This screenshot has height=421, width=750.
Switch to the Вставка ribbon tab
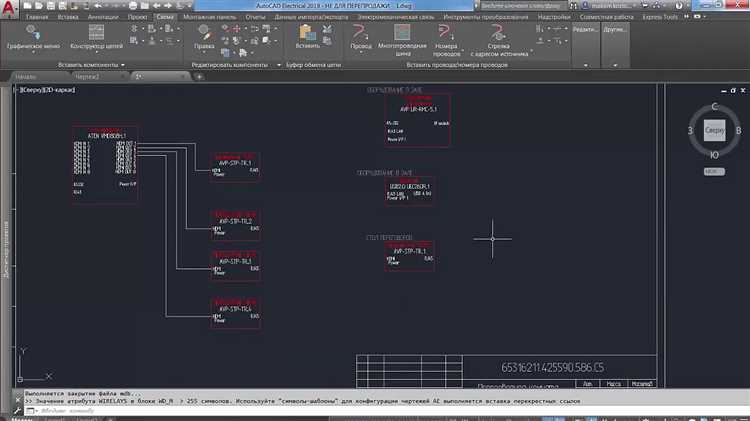point(68,17)
